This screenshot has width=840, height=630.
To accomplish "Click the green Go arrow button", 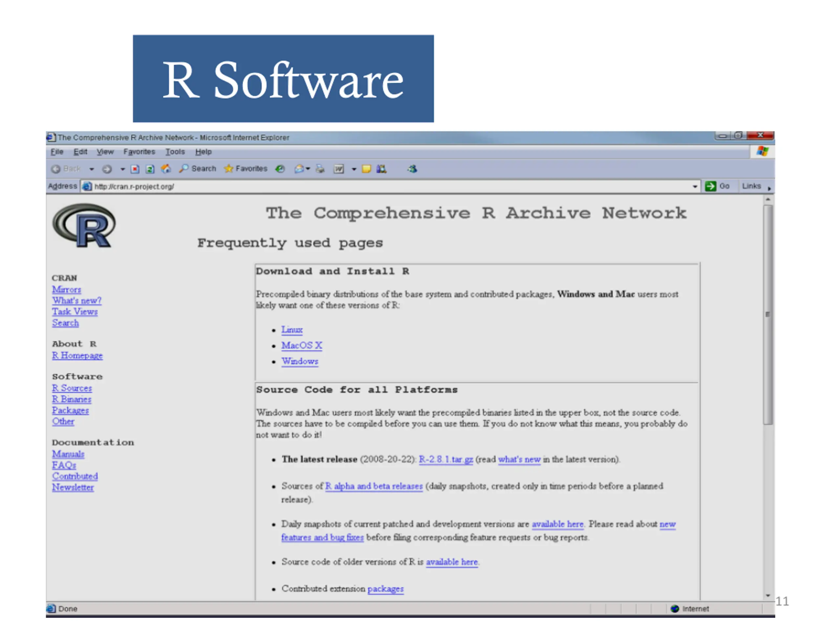I will pos(710,186).
